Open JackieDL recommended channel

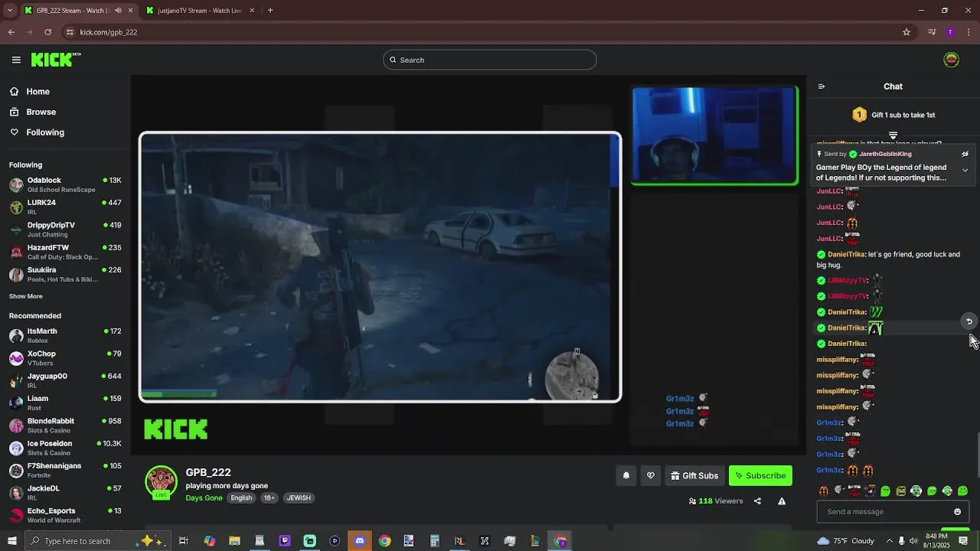pyautogui.click(x=65, y=492)
